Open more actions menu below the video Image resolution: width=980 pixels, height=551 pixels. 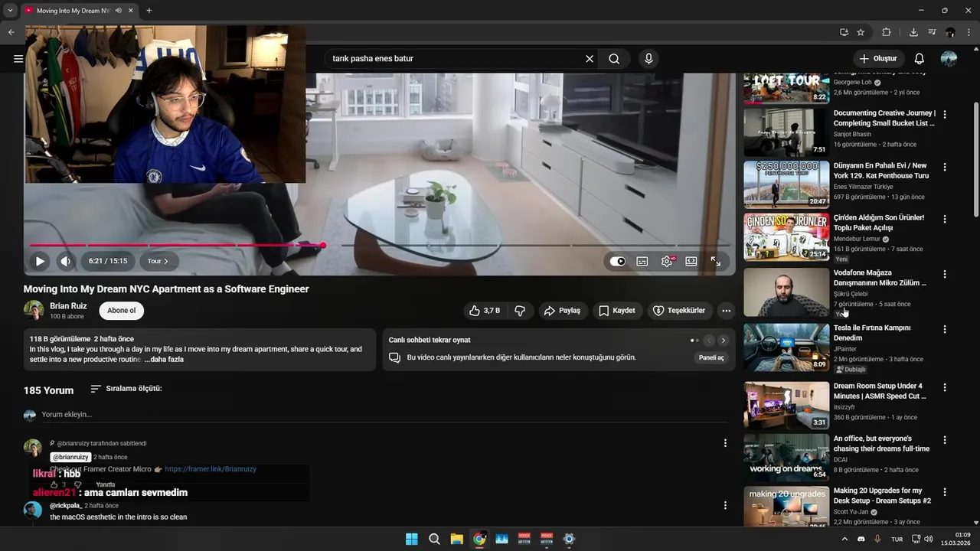pos(726,311)
